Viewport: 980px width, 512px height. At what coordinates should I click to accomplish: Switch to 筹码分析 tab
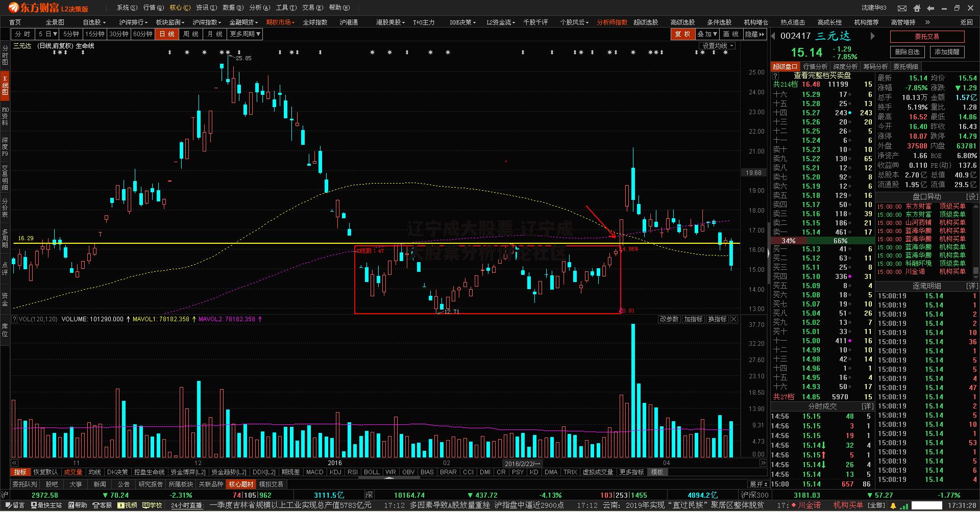(x=875, y=67)
